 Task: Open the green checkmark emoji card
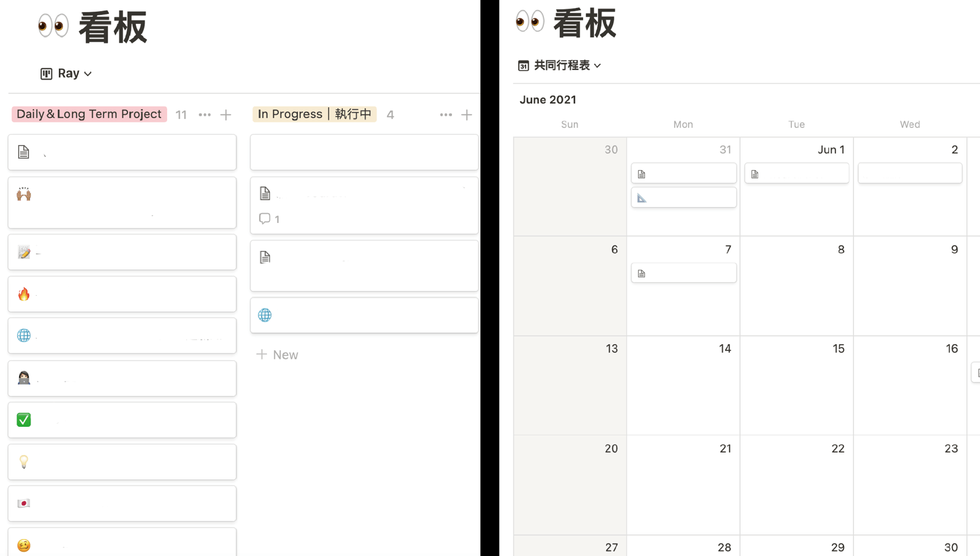[x=122, y=420]
